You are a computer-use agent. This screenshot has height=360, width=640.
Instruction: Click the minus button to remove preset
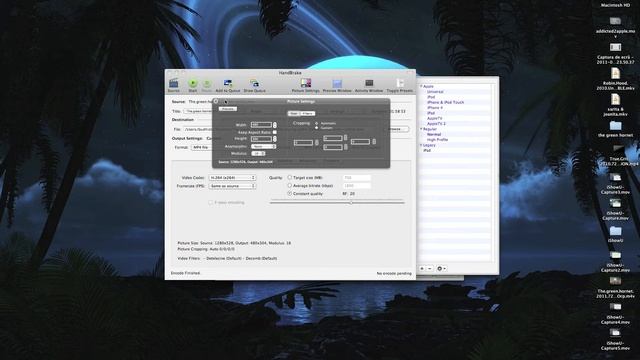tap(429, 269)
